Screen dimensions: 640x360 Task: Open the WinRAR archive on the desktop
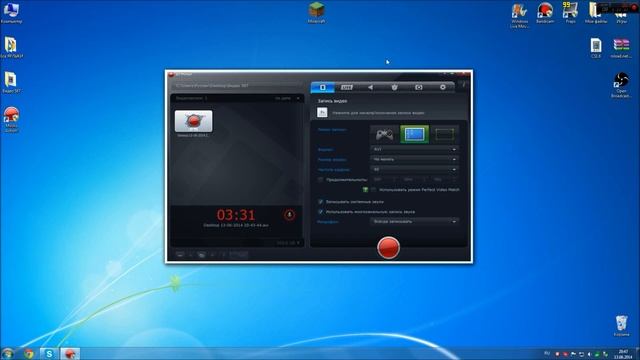coord(621,48)
